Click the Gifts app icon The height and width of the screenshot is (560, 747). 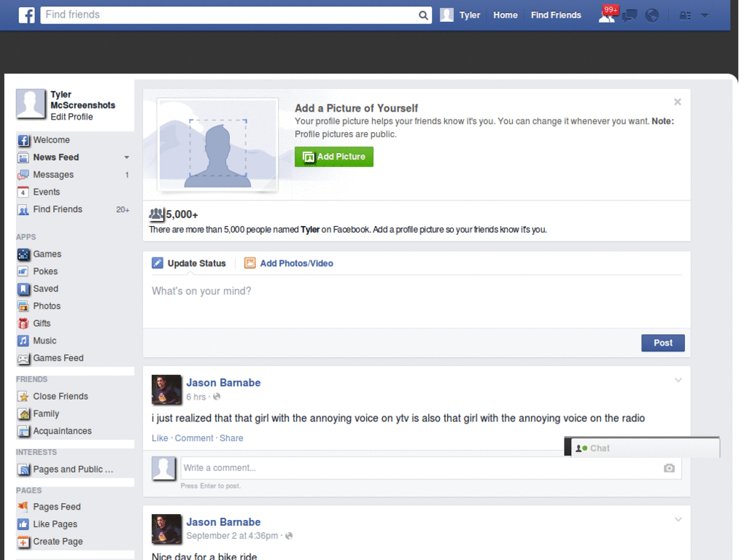pos(23,323)
